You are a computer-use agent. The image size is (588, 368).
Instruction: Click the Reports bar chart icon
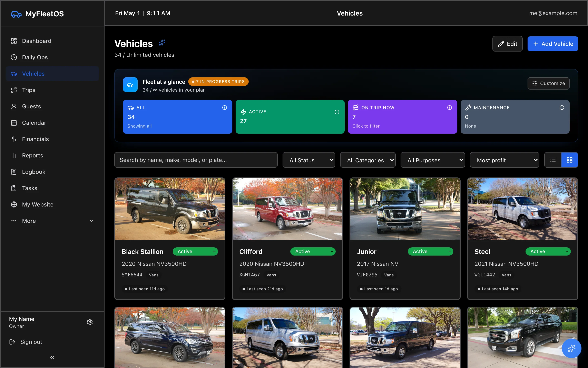[x=14, y=155]
